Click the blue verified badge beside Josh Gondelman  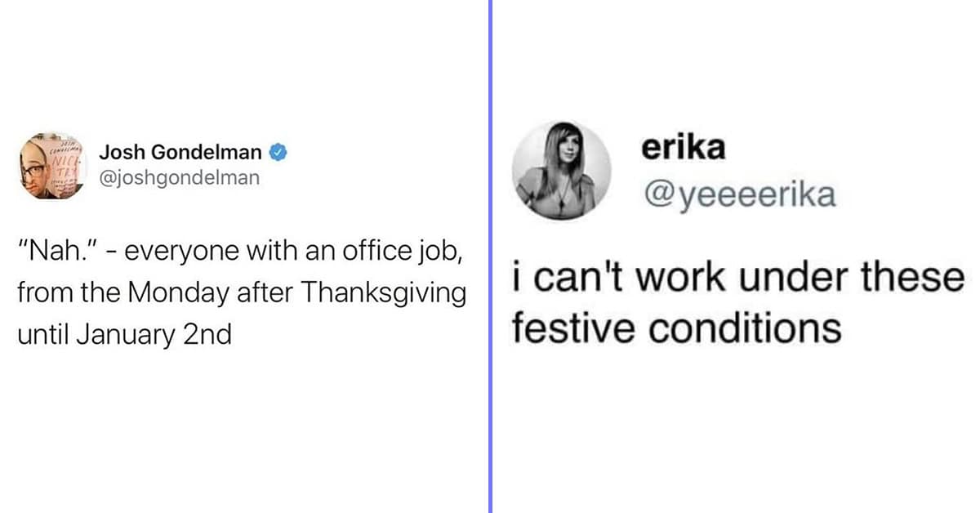click(x=278, y=153)
